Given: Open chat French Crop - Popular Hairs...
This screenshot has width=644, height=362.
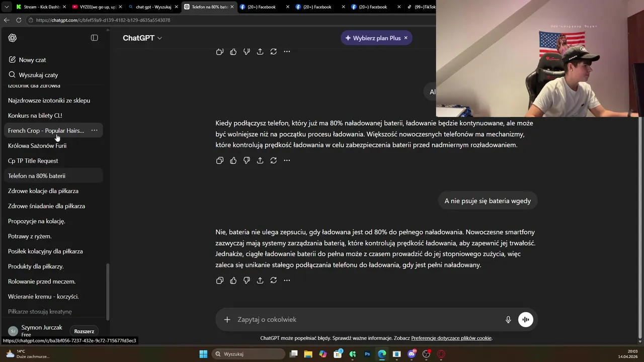Looking at the screenshot, I should (46, 130).
